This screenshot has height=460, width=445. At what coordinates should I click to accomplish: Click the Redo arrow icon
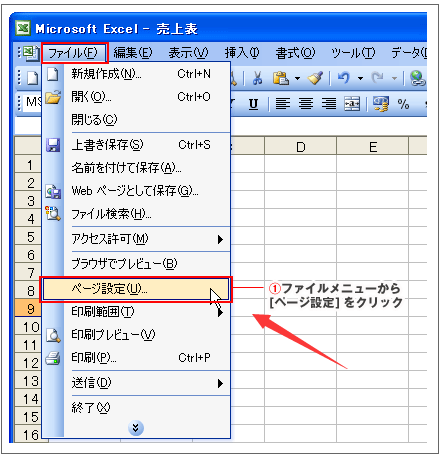point(378,78)
